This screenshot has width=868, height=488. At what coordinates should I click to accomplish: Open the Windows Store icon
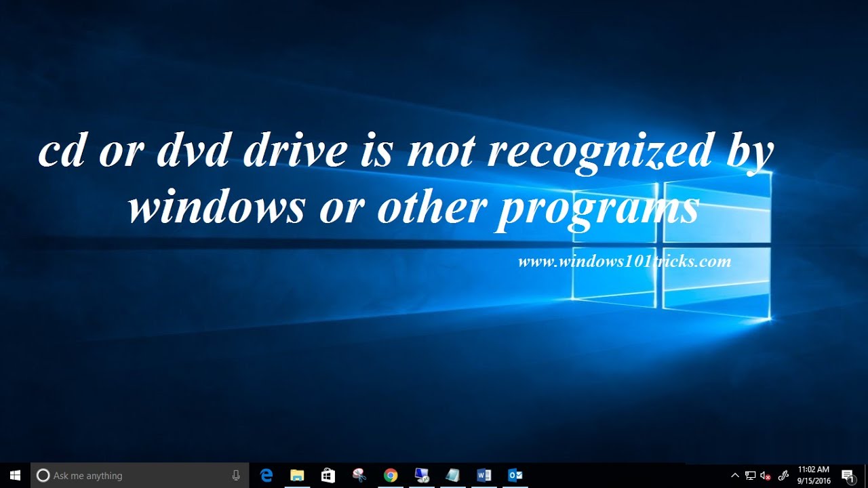coord(328,475)
